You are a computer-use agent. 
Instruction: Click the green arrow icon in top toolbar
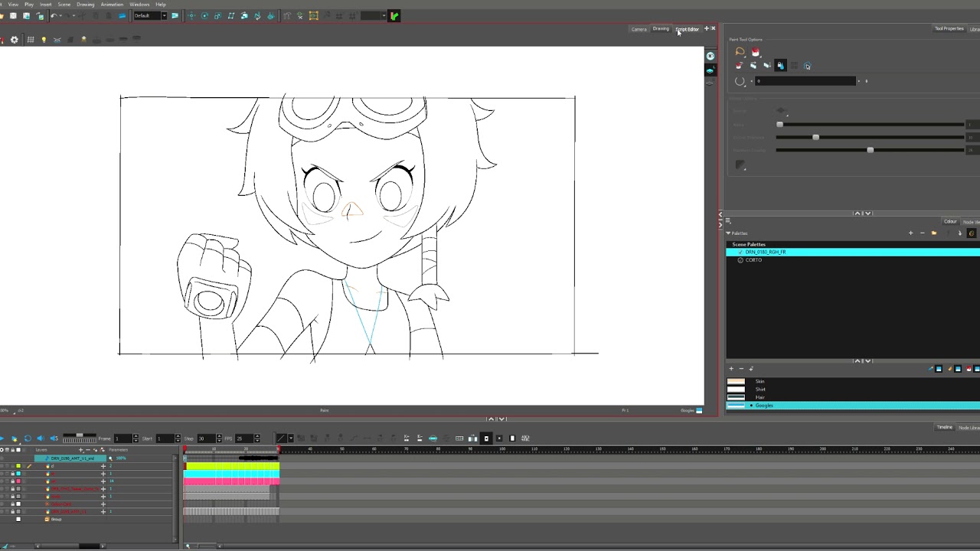(394, 16)
